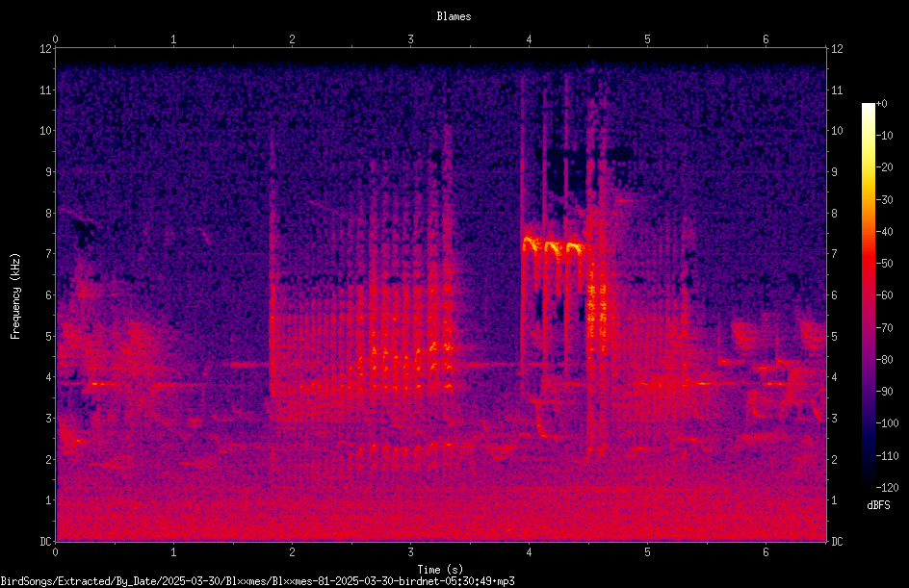Click the "9" label on the right frequency axis
The width and height of the screenshot is (909, 588).
834,172
